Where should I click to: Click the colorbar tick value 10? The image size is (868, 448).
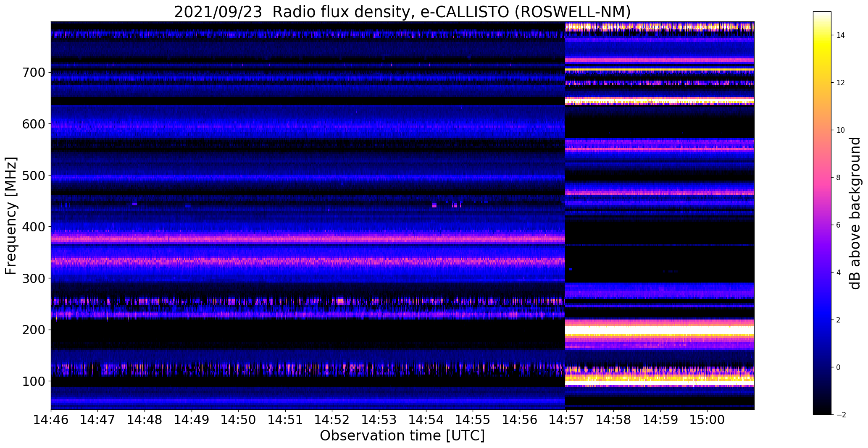coord(840,130)
